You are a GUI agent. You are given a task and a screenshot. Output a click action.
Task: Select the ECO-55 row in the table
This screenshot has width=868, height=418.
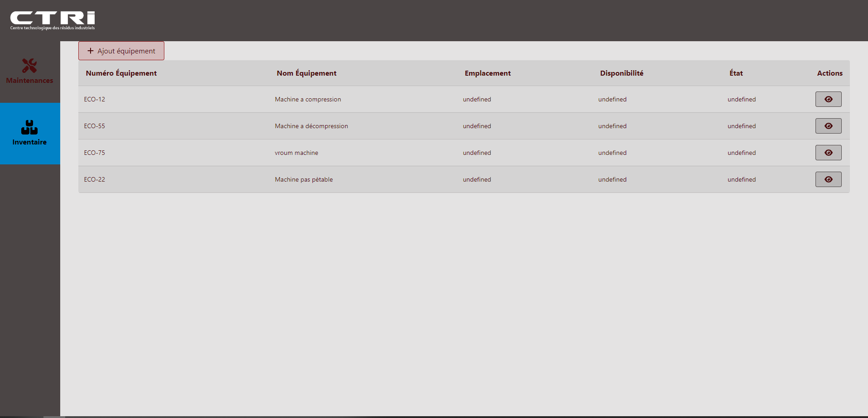pos(317,125)
